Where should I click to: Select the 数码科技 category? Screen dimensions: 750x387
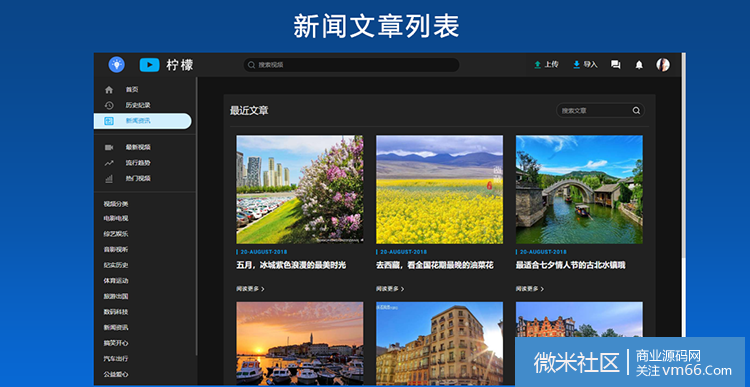[x=116, y=312]
